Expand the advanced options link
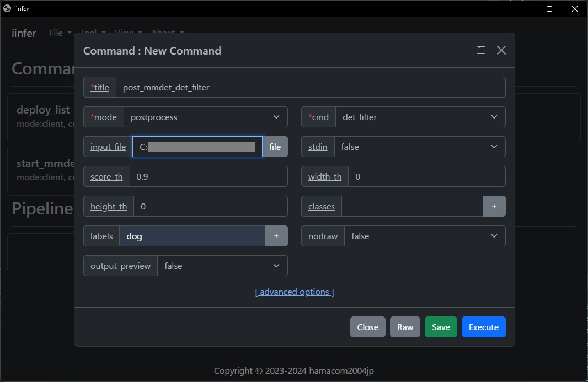 294,292
